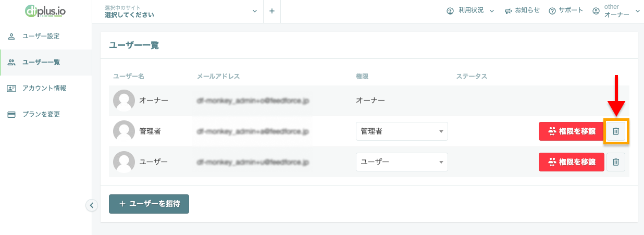Click the credit card icon beside プランを変更
The height and width of the screenshot is (235, 644).
[11, 114]
